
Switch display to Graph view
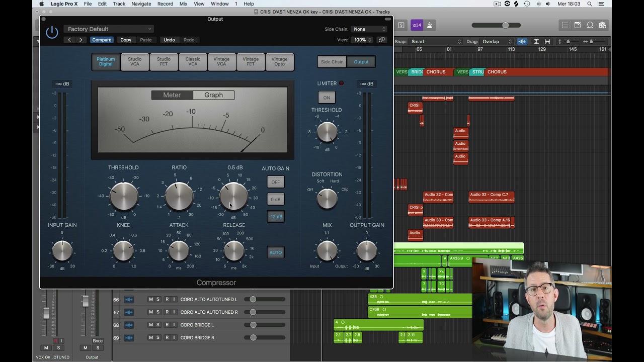213,95
